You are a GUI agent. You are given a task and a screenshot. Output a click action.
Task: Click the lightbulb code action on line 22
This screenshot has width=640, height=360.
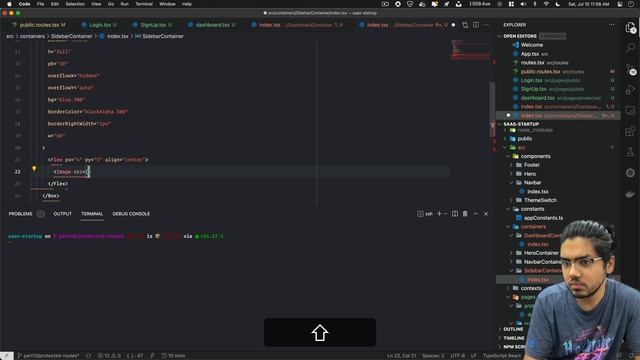[x=34, y=169]
